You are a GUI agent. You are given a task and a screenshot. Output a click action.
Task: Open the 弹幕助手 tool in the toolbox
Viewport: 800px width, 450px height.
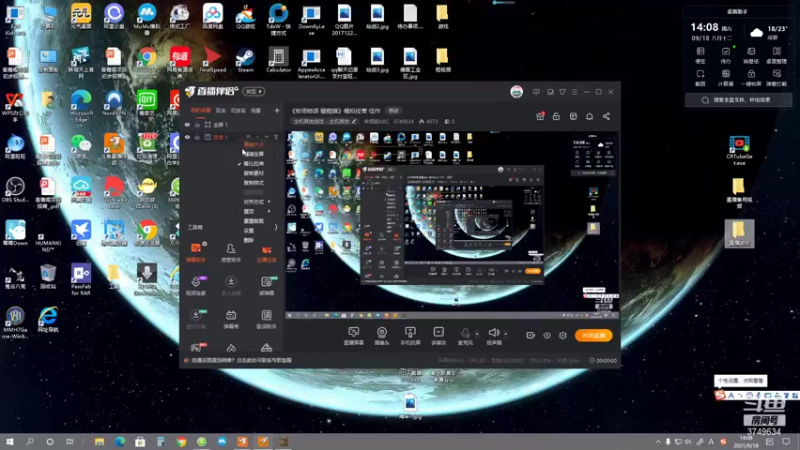[x=195, y=253]
